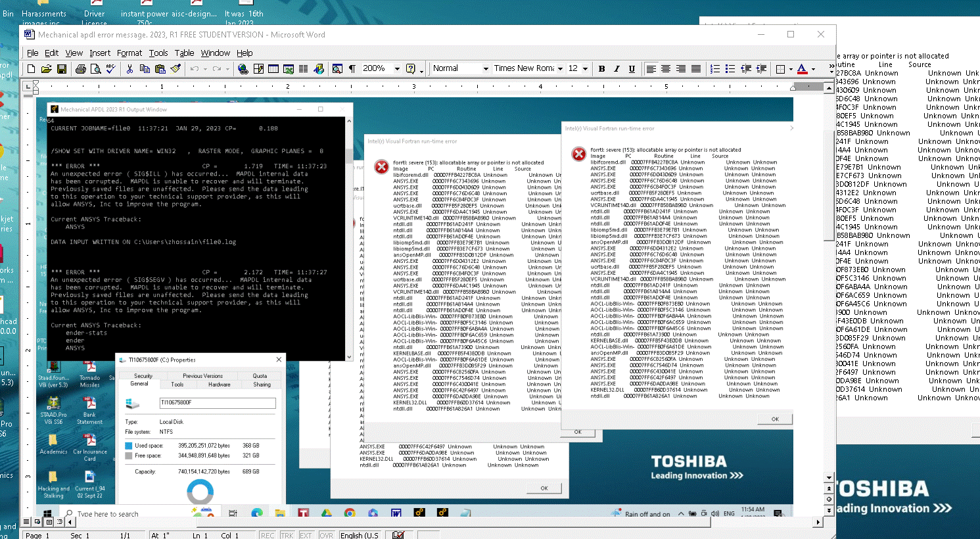Toggle OVR overtype mode in status bar
The image size is (980, 539).
[x=327, y=535]
